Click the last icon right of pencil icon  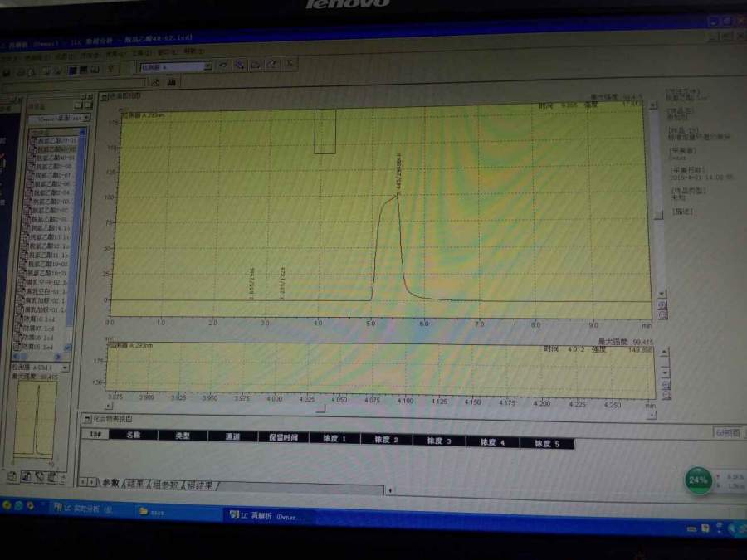tap(290, 63)
